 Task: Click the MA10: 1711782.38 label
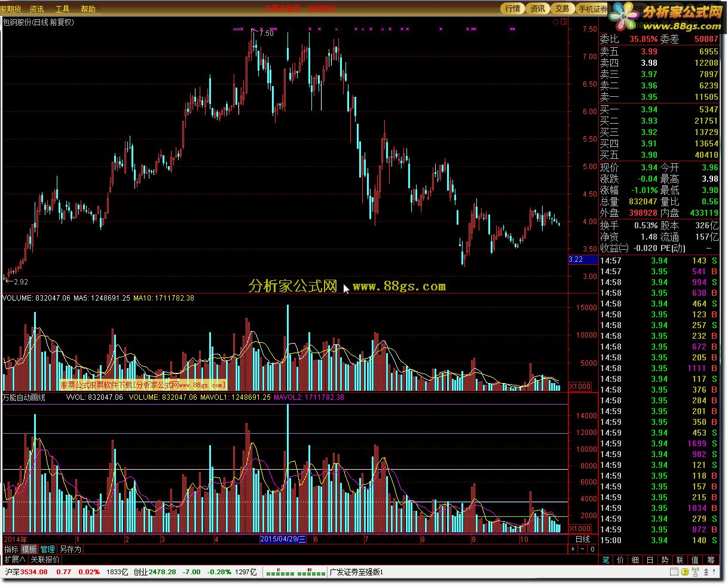[x=163, y=298]
